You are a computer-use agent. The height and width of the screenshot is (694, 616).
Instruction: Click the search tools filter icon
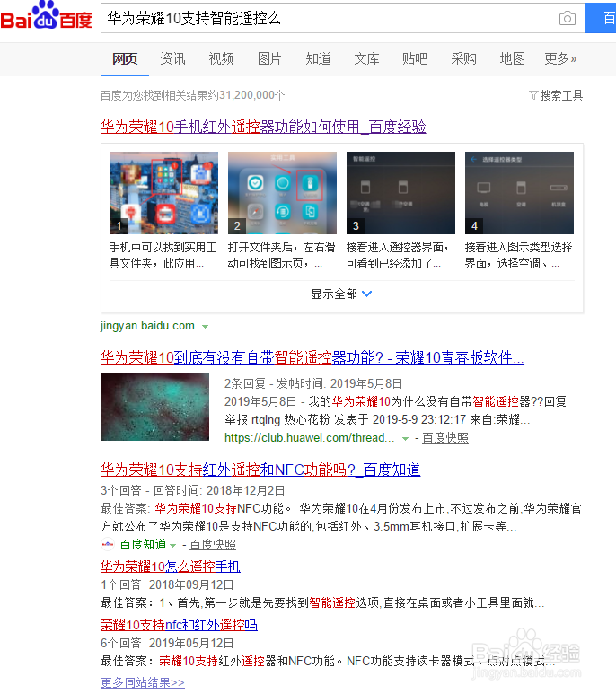[533, 95]
